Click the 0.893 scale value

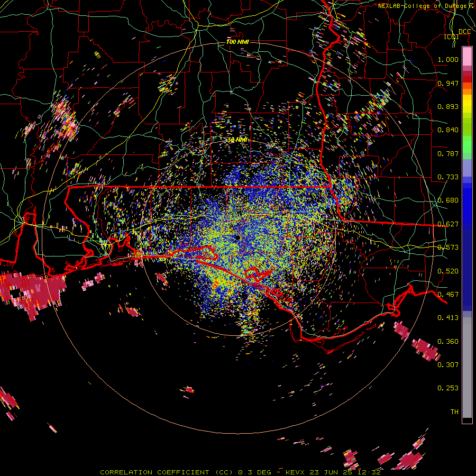448,106
